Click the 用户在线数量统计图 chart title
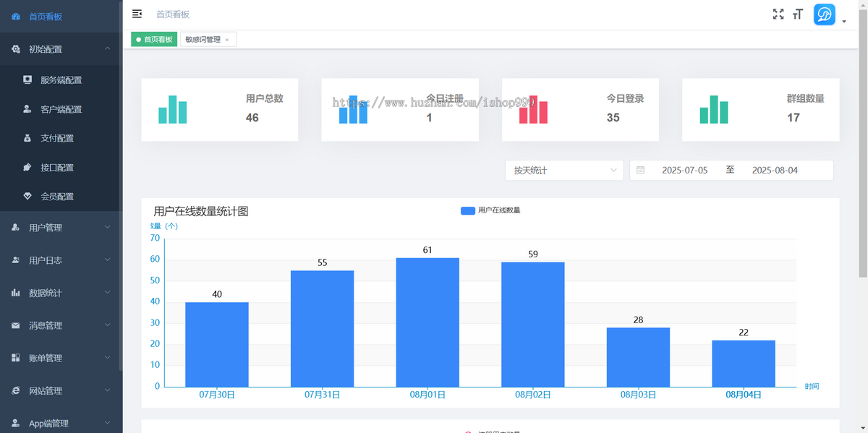Screen dimensions: 868x433 (x=201, y=211)
